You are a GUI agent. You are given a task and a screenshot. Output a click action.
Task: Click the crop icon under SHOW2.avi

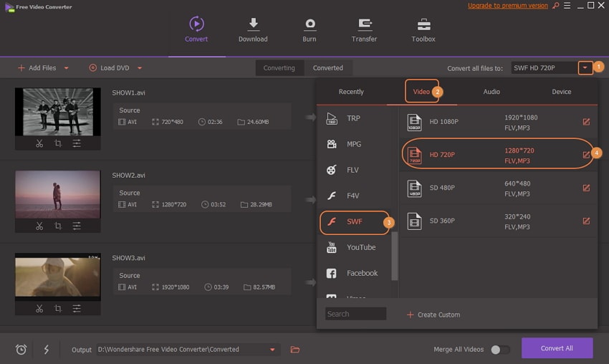pyautogui.click(x=58, y=226)
